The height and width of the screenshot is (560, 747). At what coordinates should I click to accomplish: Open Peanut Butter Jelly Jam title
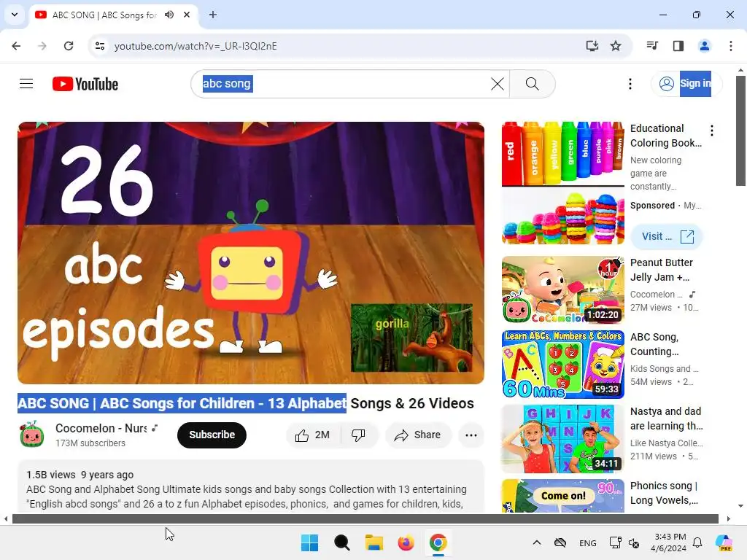[x=661, y=270]
